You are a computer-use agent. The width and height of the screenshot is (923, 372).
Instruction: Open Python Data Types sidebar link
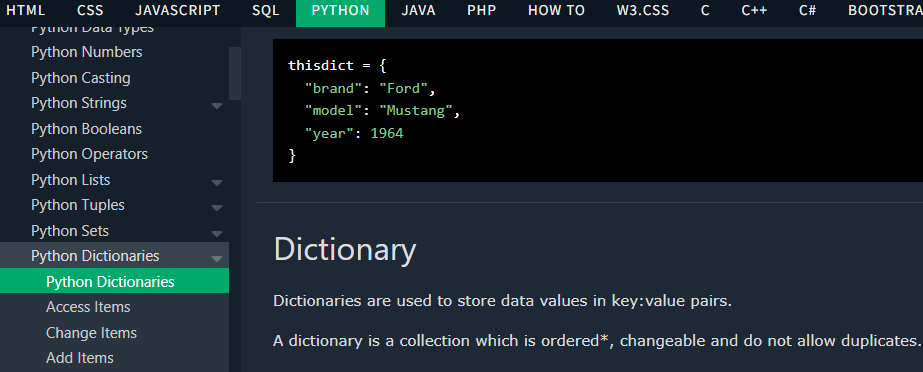92,29
